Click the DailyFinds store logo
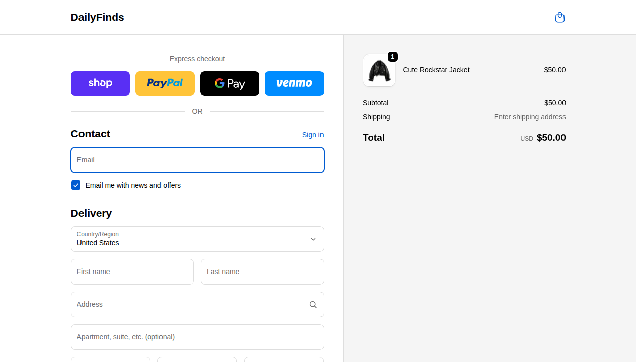The height and width of the screenshot is (362, 644). (97, 17)
